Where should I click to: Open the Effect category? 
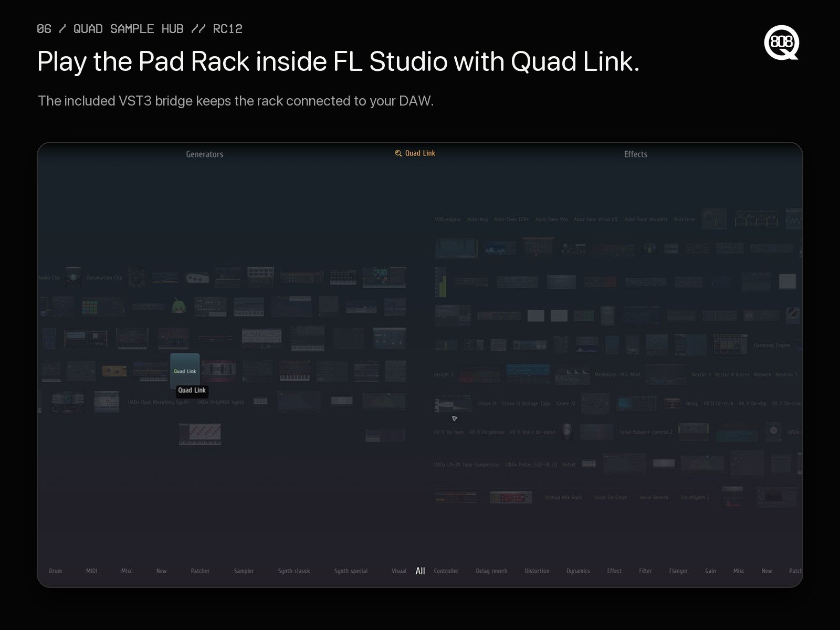click(x=614, y=571)
